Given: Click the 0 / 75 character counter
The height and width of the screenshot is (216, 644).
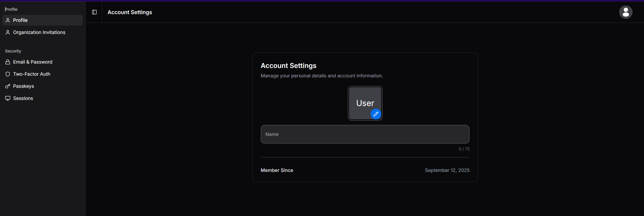Looking at the screenshot, I should click(x=464, y=149).
